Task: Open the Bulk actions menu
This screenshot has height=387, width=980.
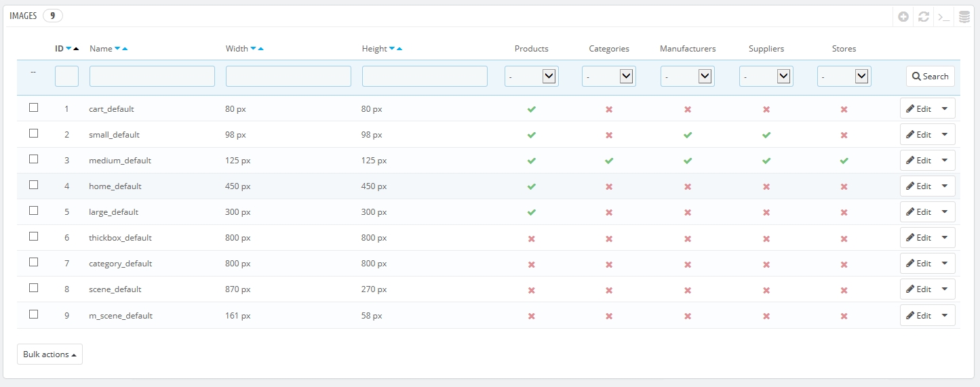Action: coord(50,354)
